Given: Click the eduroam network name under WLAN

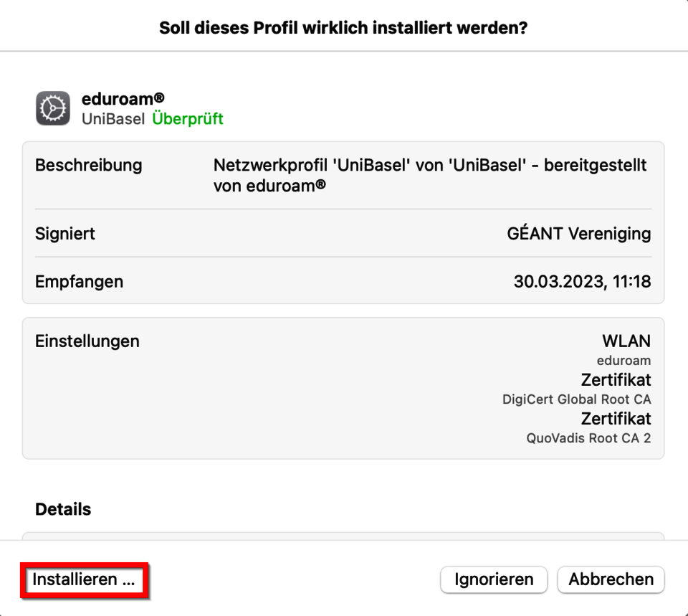Looking at the screenshot, I should click(x=623, y=361).
